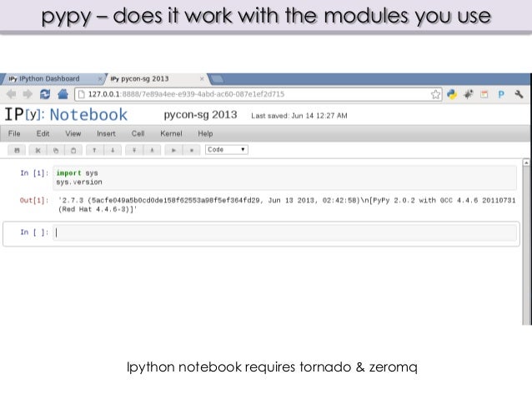Open a new browser tab

coord(217,80)
